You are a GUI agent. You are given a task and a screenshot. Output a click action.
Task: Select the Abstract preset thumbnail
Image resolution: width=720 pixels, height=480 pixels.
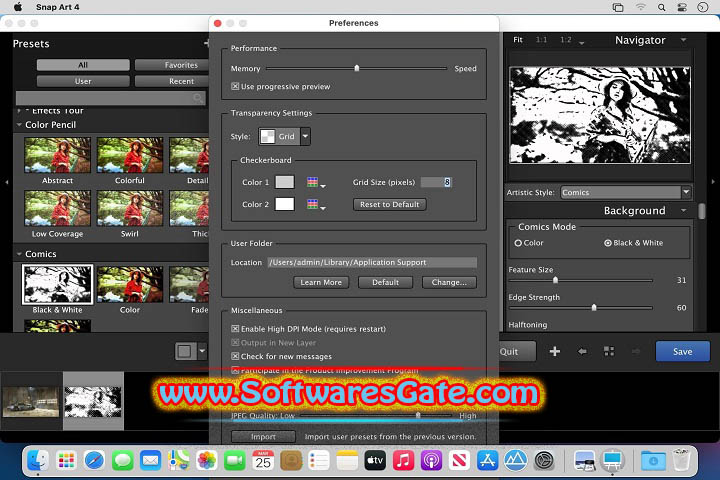57,155
